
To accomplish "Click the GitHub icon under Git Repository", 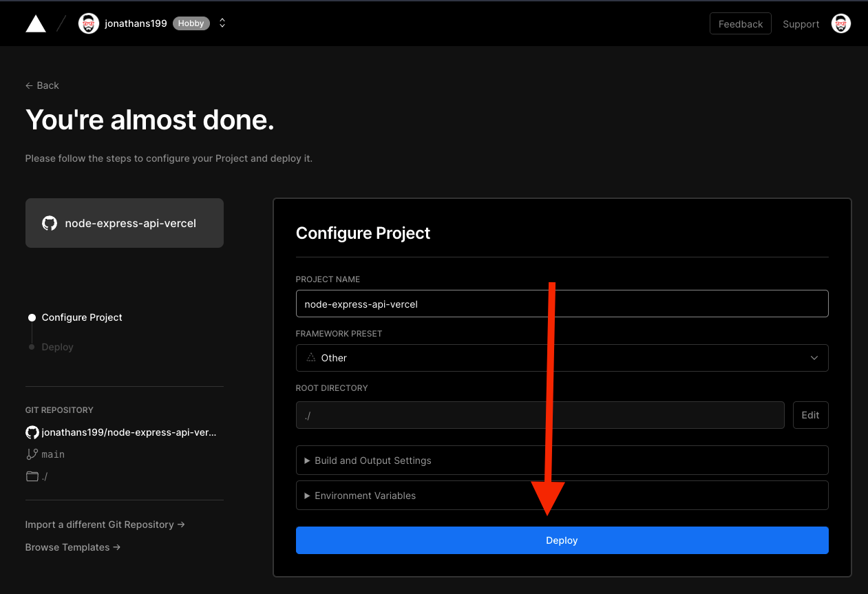I will 32,432.
